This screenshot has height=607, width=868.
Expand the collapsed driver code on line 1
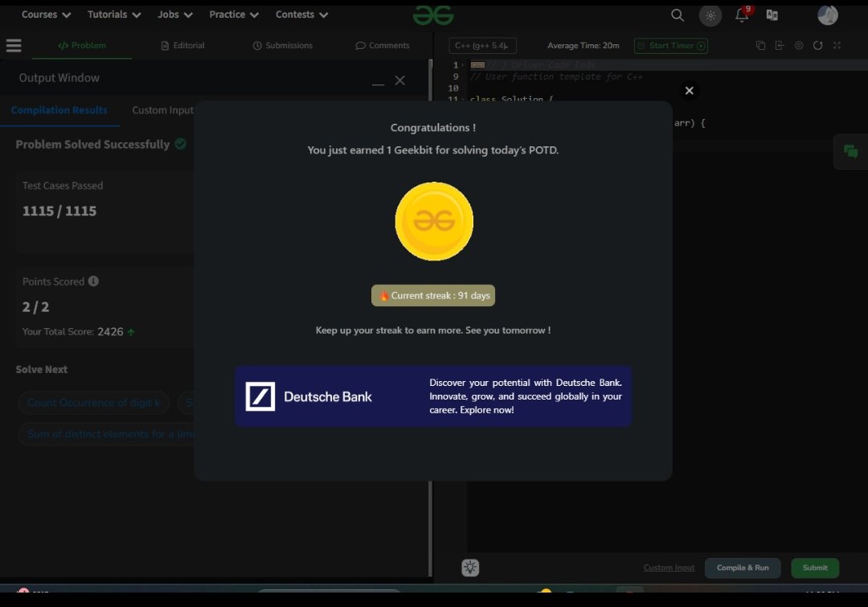pos(477,65)
